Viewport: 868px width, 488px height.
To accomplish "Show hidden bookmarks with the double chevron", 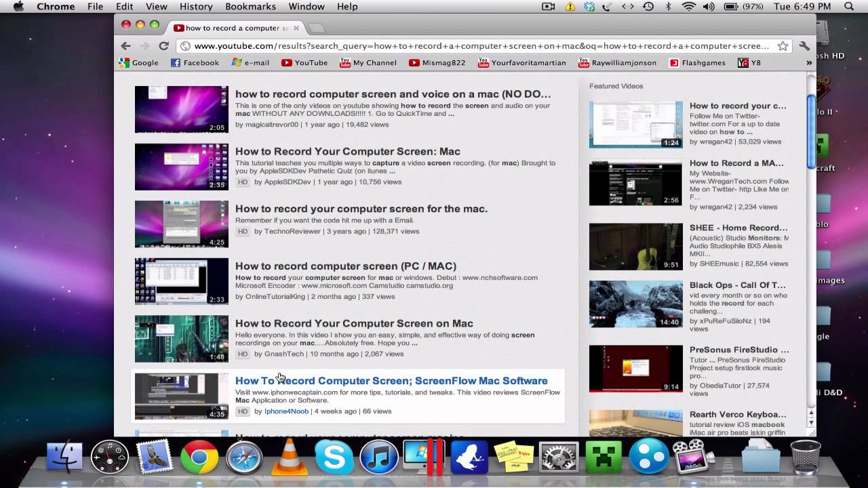I will [x=809, y=62].
